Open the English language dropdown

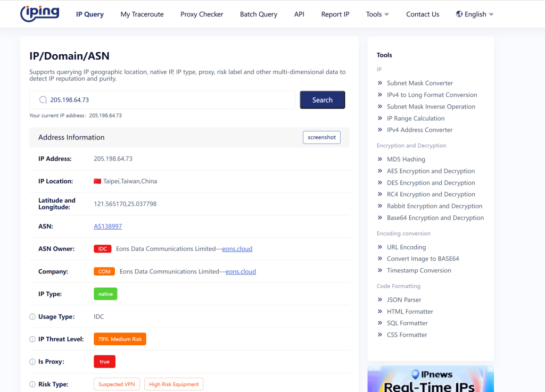point(474,14)
